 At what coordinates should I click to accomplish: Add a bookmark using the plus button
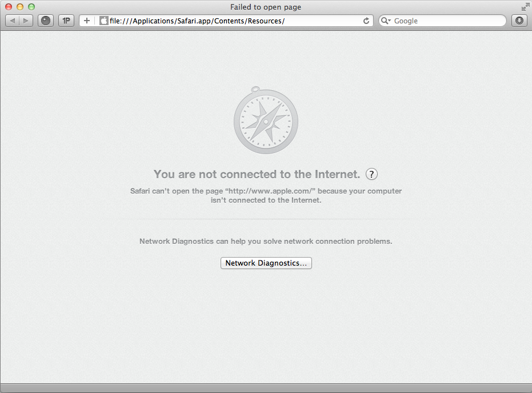87,21
